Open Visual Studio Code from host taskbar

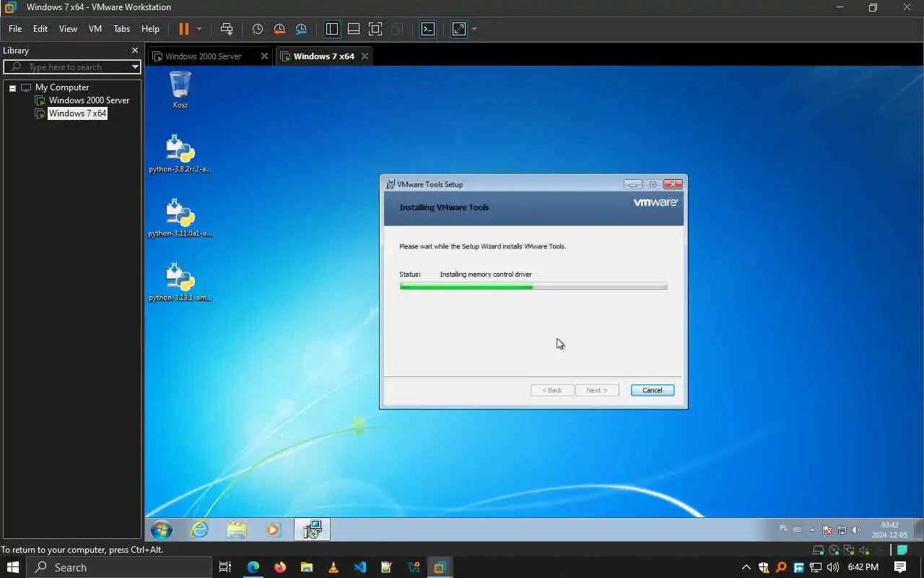pos(359,567)
